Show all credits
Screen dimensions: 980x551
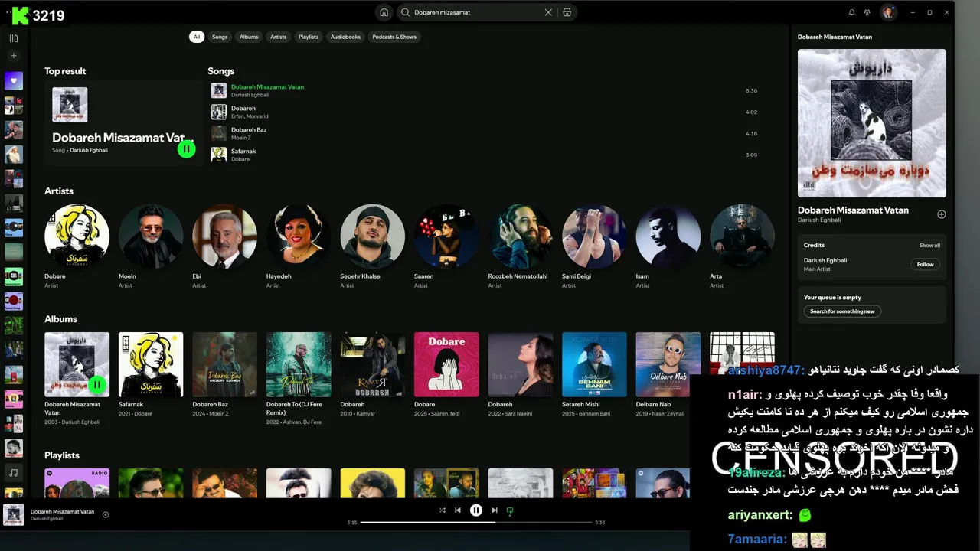[929, 246]
